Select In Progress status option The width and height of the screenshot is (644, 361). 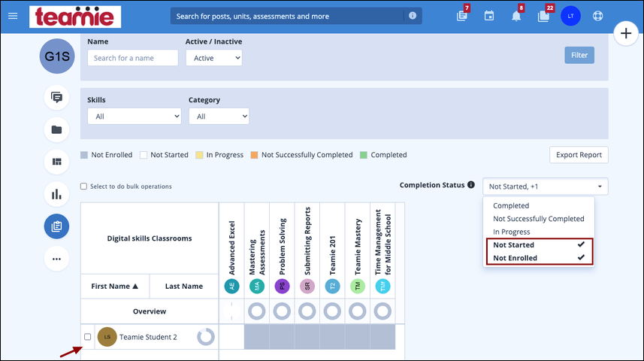[x=539, y=232]
